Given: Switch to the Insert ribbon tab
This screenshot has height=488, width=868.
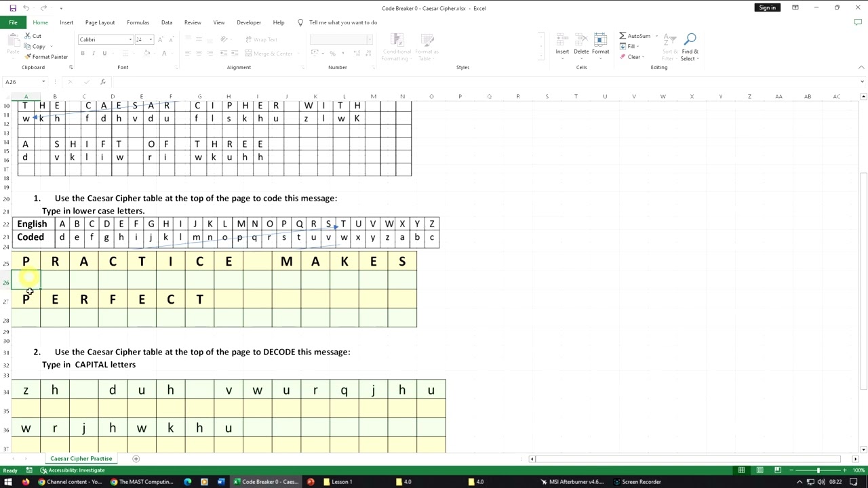Looking at the screenshot, I should tap(66, 22).
